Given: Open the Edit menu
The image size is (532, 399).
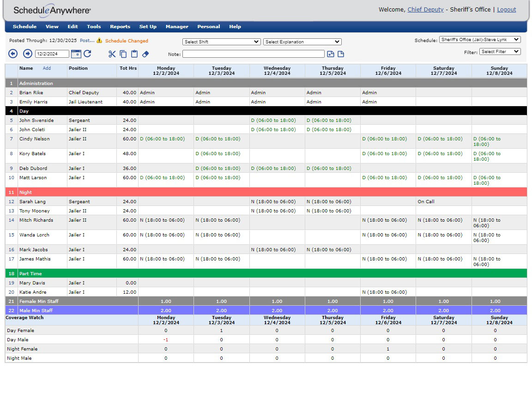Looking at the screenshot, I should click(x=73, y=26).
